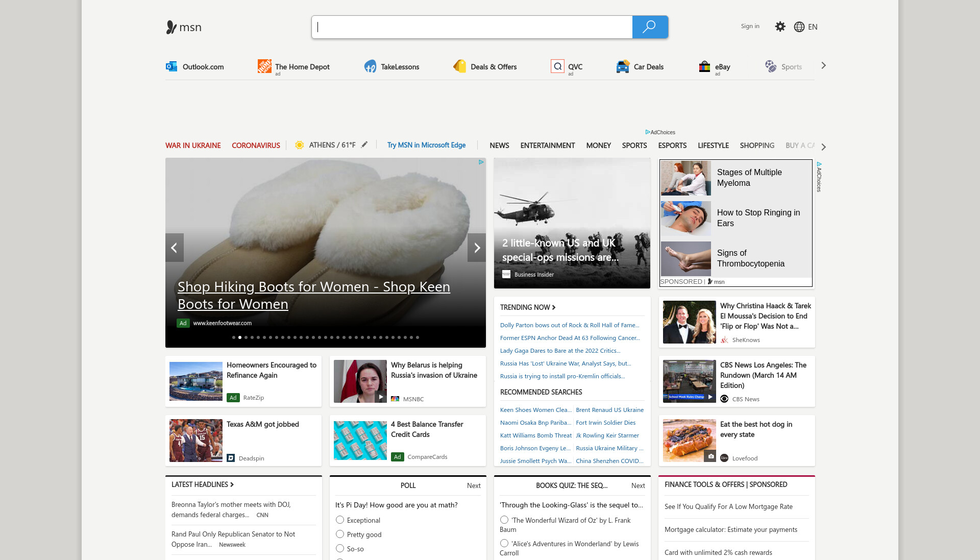Click the sun weather icon
Viewport: 980px width, 560px height.
tap(300, 145)
